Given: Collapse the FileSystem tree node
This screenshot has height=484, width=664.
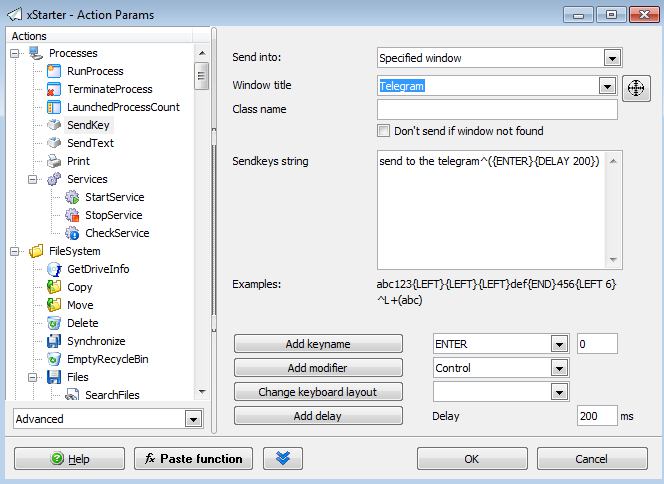Looking at the screenshot, I should pos(15,252).
